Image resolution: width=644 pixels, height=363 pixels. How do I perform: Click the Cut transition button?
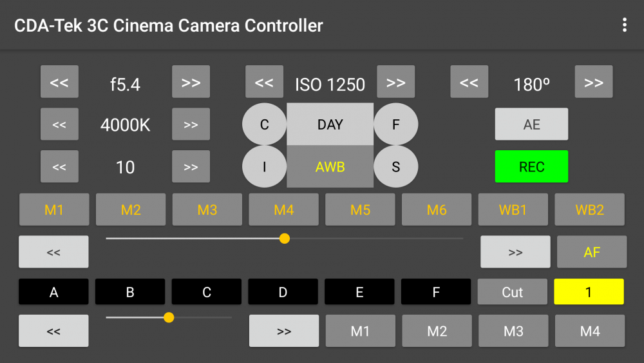(512, 292)
